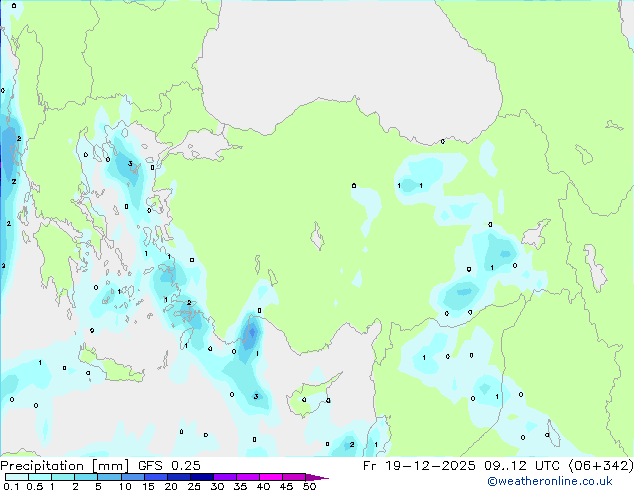This screenshot has height=490, width=634.
Task: Click the above-50 arrow tip of legend
Action: coord(317,477)
